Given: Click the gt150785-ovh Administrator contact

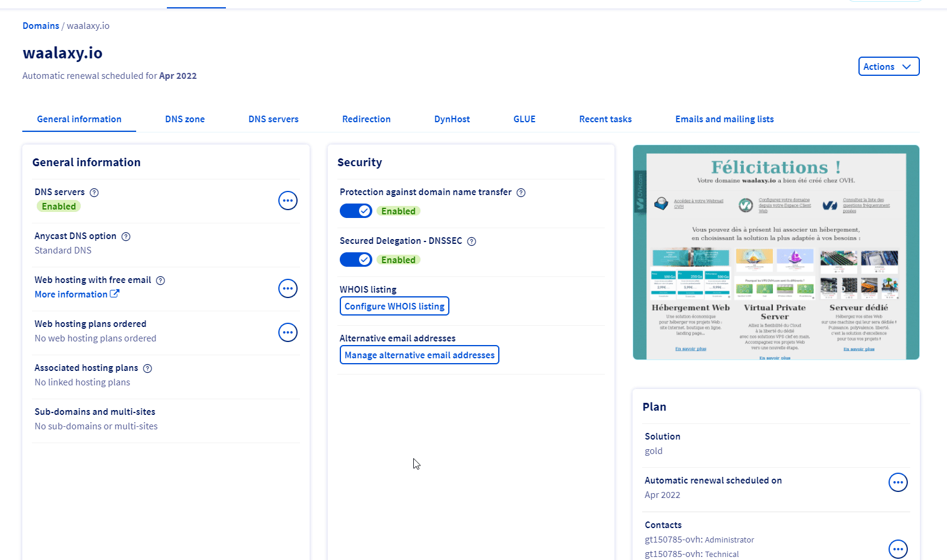Looking at the screenshot, I should click(699, 540).
